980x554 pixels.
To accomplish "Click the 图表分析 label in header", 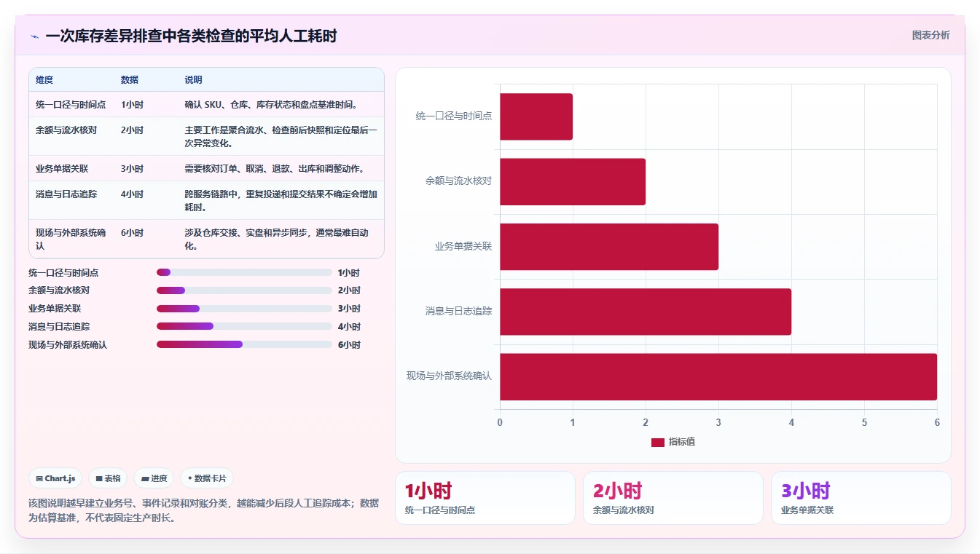I will (x=930, y=35).
